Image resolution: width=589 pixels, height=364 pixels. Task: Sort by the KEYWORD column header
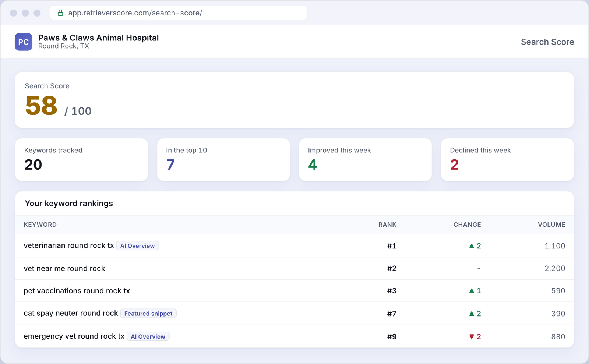(x=40, y=225)
